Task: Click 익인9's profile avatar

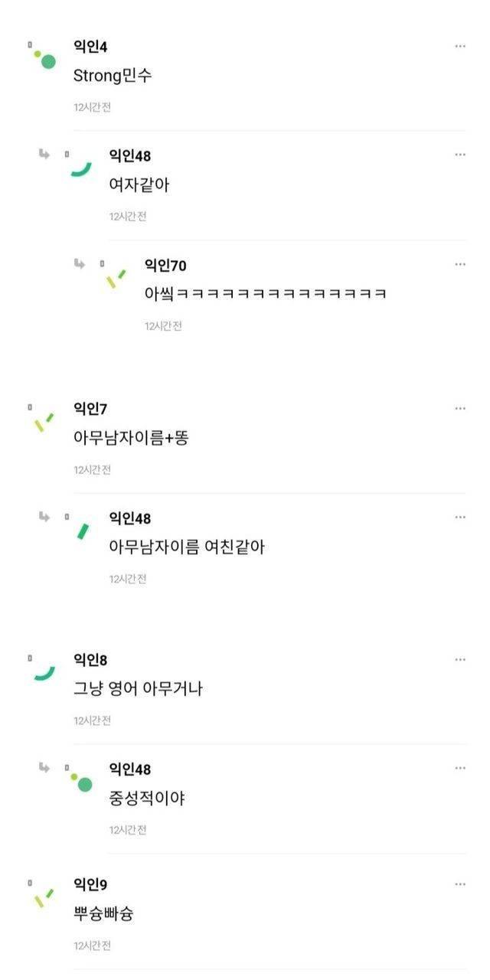Action: pyautogui.click(x=44, y=897)
